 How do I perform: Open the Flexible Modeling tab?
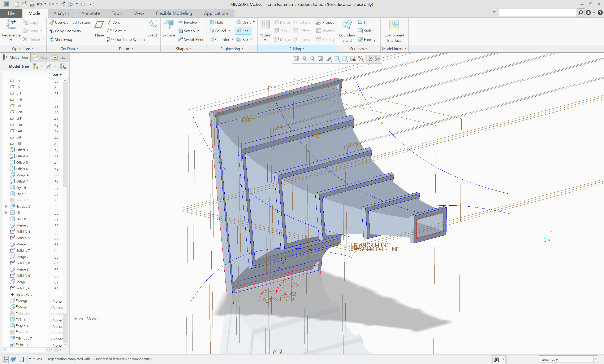pos(174,13)
